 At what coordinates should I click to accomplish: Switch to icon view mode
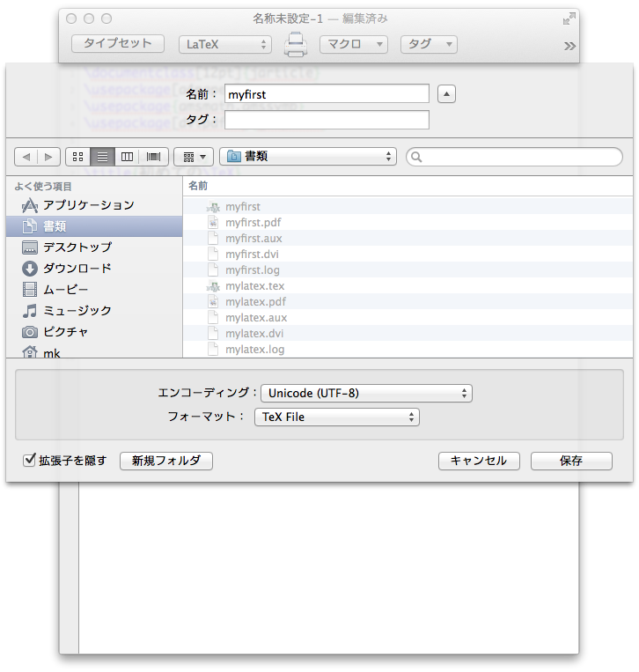[77, 157]
